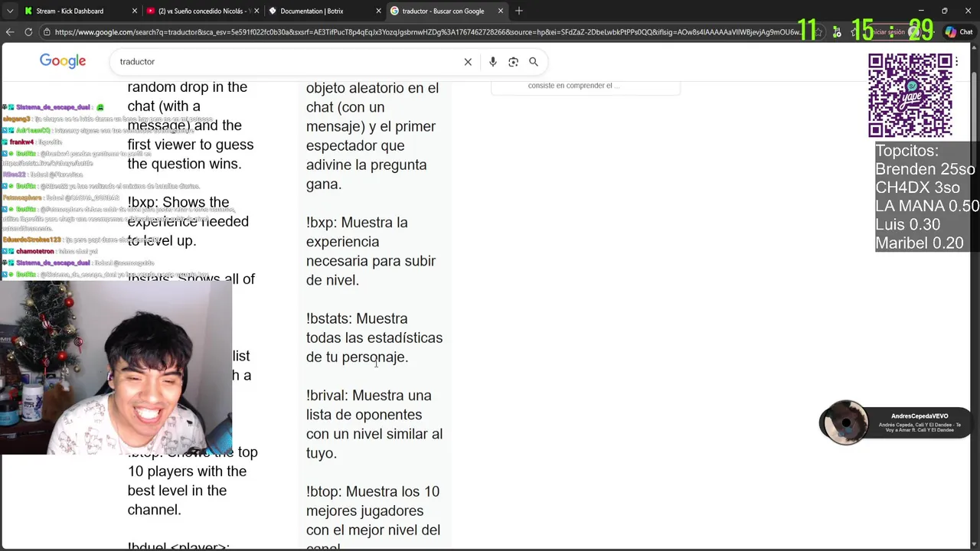Click the 'Luis 0.30' donor entry
Viewport: 980px width, 551px height.
908,224
